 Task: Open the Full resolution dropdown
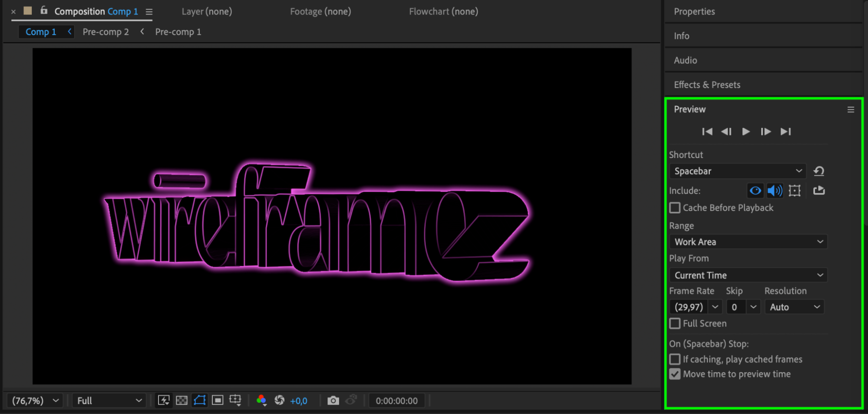[109, 401]
